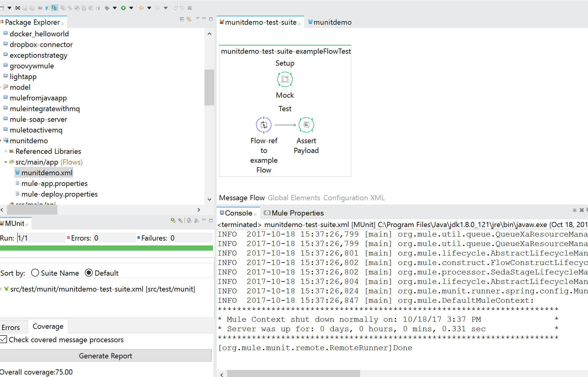This screenshot has height=377, width=588.
Task: Click the trash can icon in the toolbar
Action: pyautogui.click(x=98, y=8)
